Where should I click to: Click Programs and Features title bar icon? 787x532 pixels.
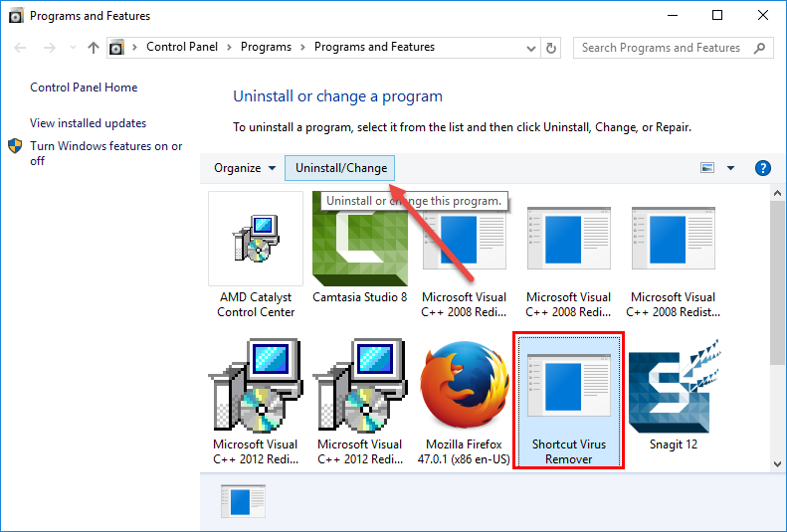pos(16,16)
